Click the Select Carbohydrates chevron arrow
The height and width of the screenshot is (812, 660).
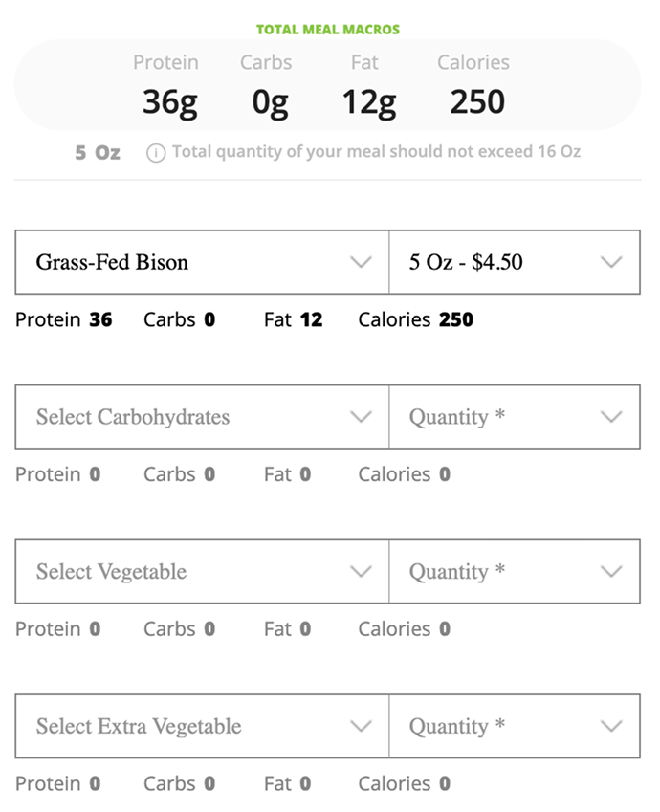362,417
